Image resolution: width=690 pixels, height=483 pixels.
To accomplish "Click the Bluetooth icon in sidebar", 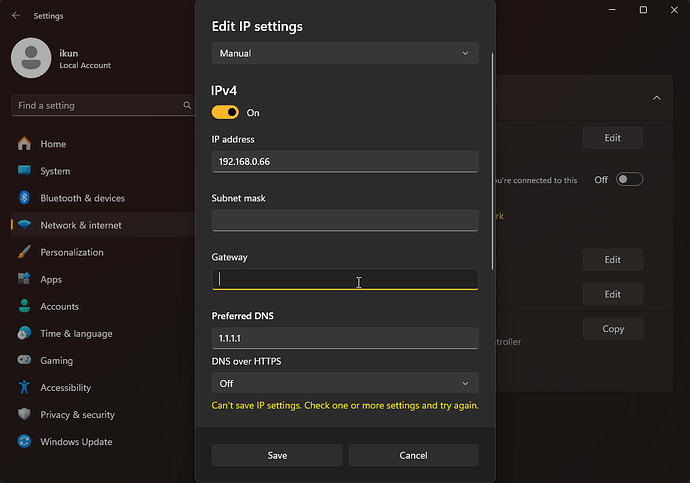I will [24, 198].
